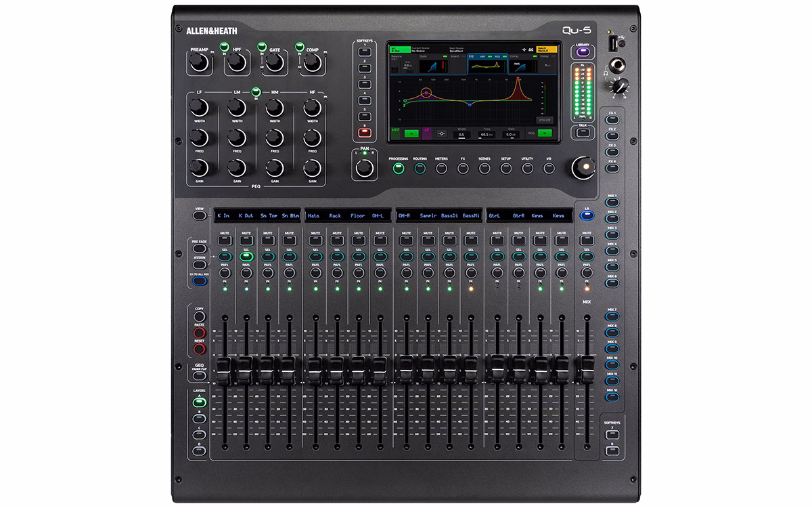Toggle the hardware GATE In button

(261, 47)
